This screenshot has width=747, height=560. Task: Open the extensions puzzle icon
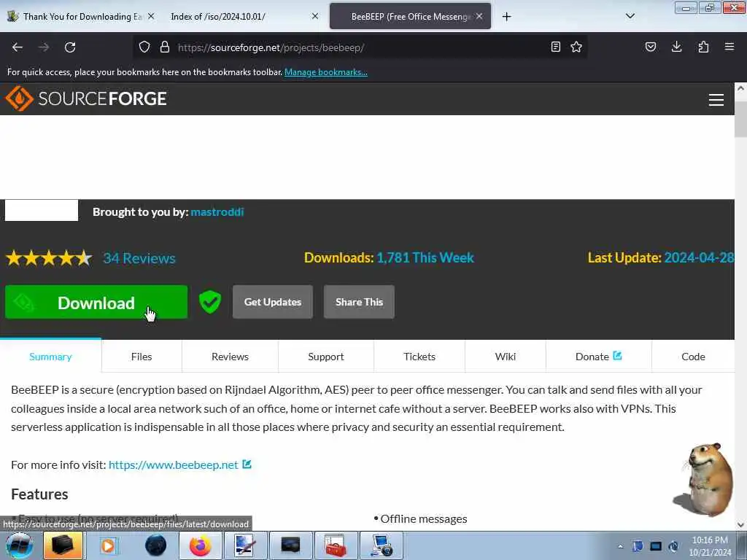point(703,47)
